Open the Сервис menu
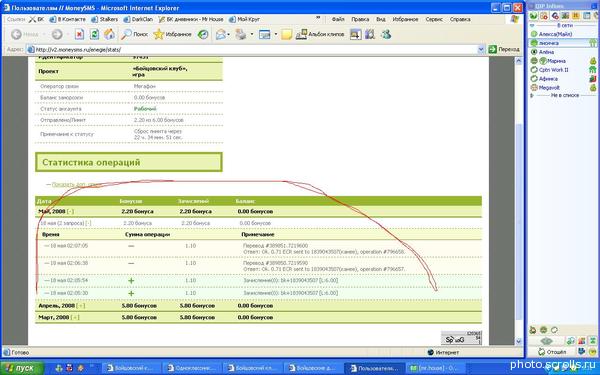Viewport: 600px width, 375px height. (x=434, y=19)
